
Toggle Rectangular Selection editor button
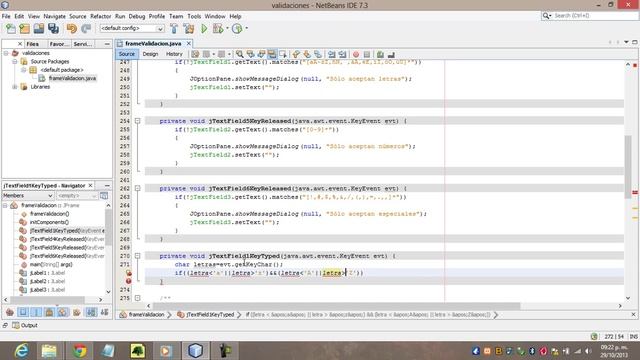click(x=282, y=54)
